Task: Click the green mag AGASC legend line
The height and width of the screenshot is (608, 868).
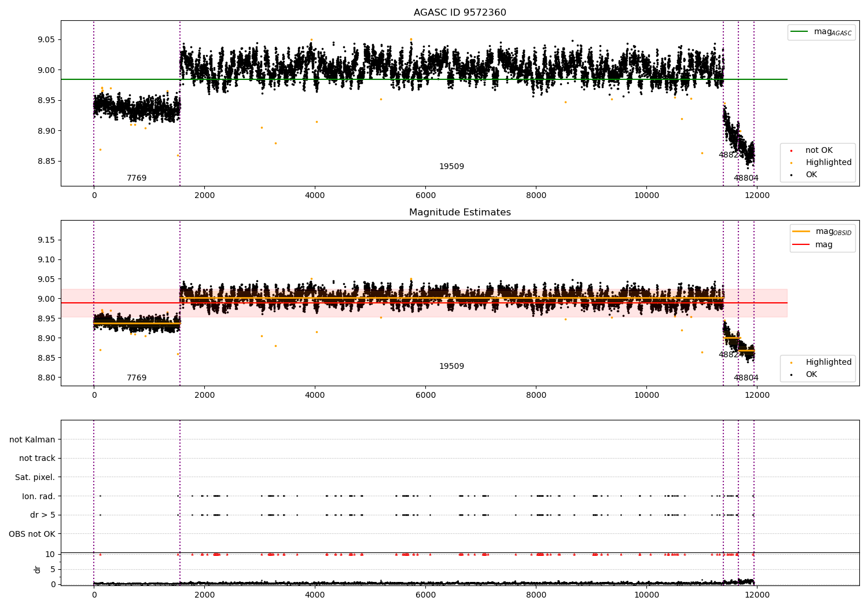Action: 800,32
